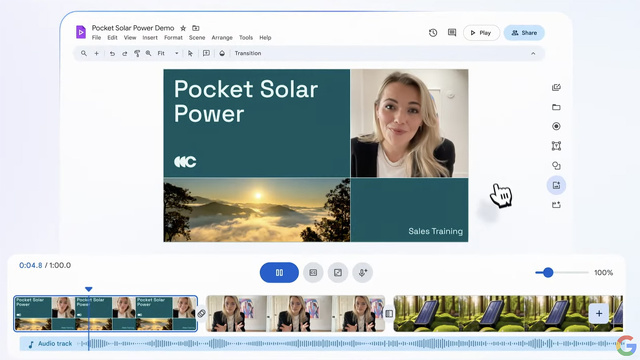Click the Google Vids purple logo icon
This screenshot has width=640, height=360.
pyautogui.click(x=81, y=32)
